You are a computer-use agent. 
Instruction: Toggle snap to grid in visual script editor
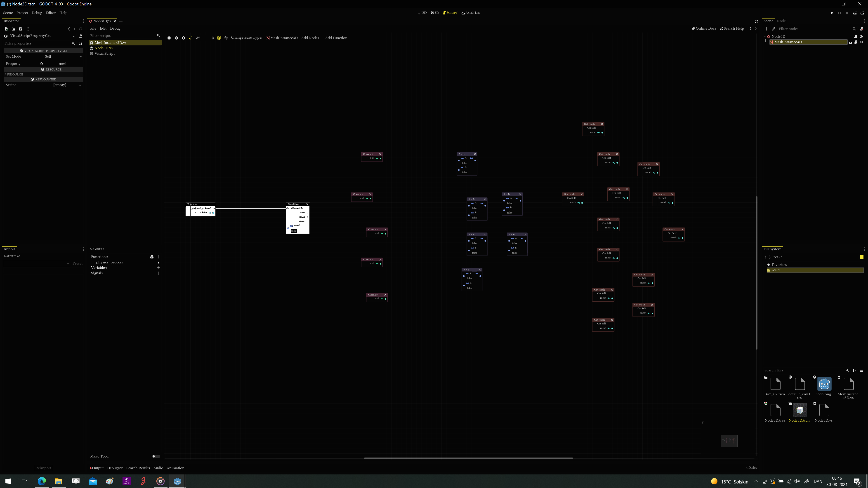[x=190, y=38]
